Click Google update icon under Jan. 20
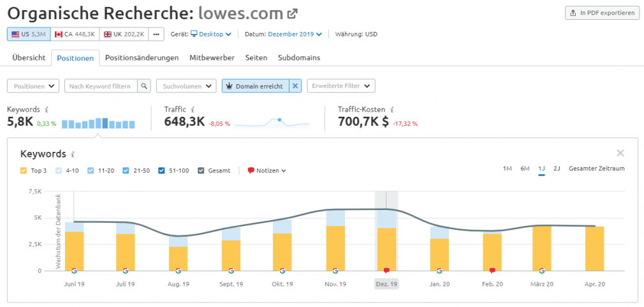This screenshot has height=307, width=644. [x=439, y=271]
